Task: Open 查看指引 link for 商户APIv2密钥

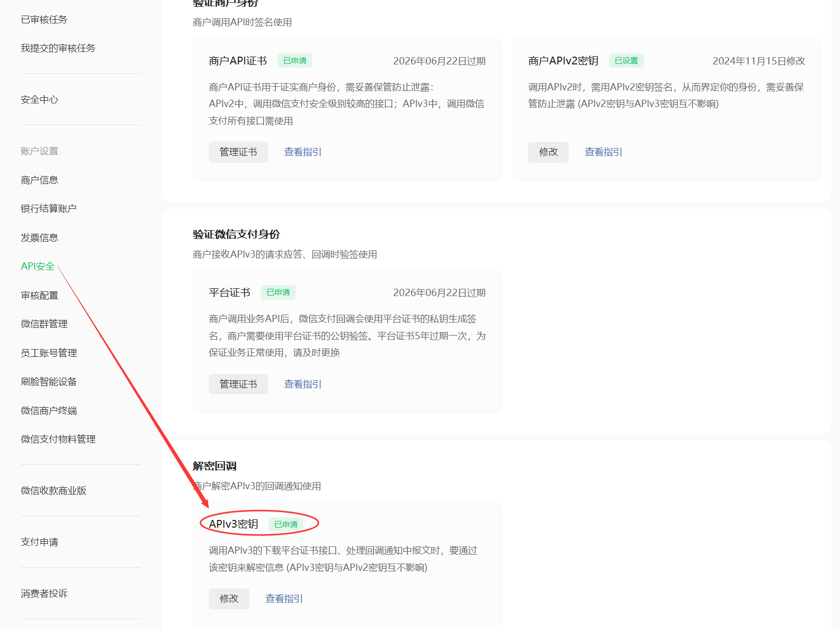Action: click(603, 152)
